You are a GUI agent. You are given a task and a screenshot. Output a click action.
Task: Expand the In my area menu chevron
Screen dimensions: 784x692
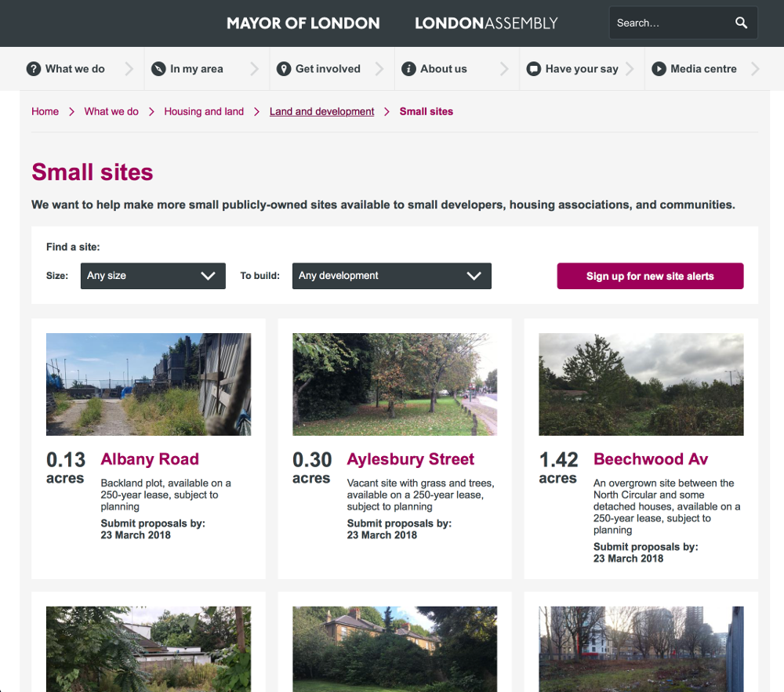pyautogui.click(x=254, y=69)
